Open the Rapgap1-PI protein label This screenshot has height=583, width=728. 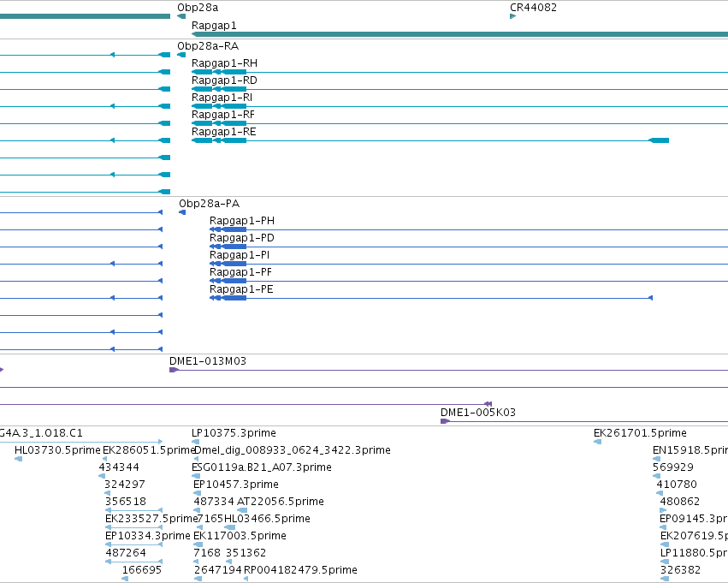pyautogui.click(x=240, y=255)
